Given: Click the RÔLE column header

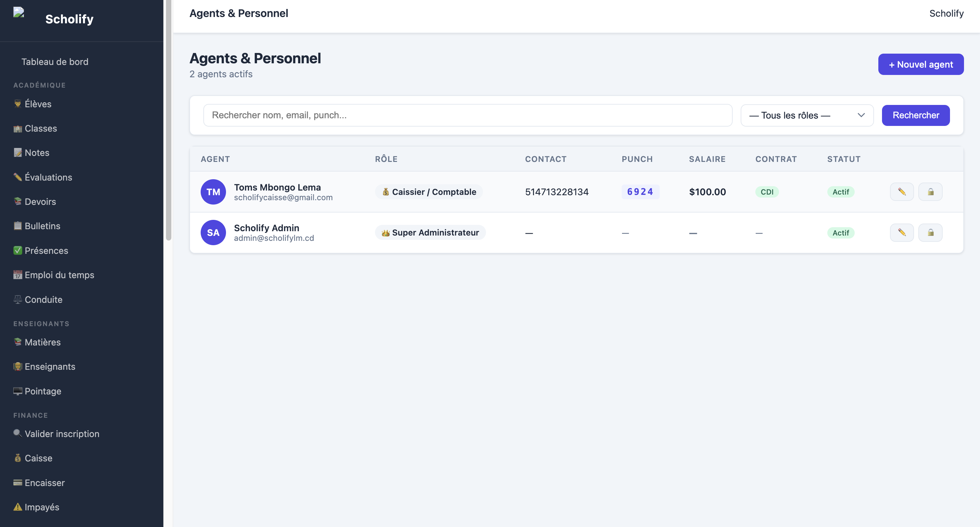Looking at the screenshot, I should pos(386,159).
